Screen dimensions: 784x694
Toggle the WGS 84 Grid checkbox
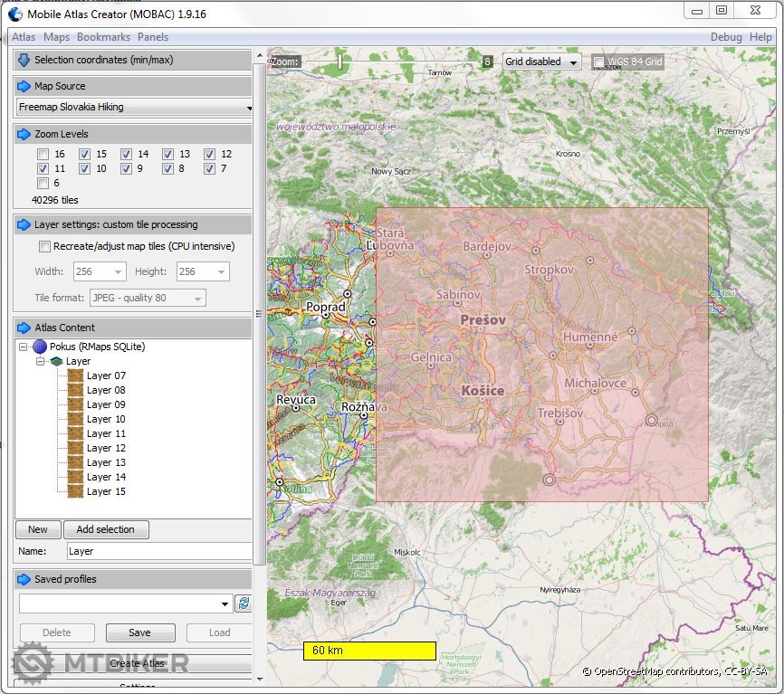click(598, 62)
